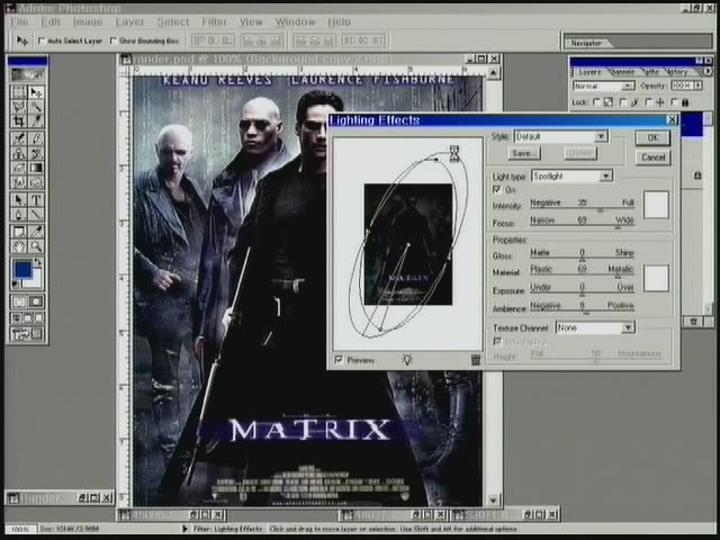Select the Magic Wand tool
This screenshot has height=540, width=720.
pyautogui.click(x=36, y=107)
